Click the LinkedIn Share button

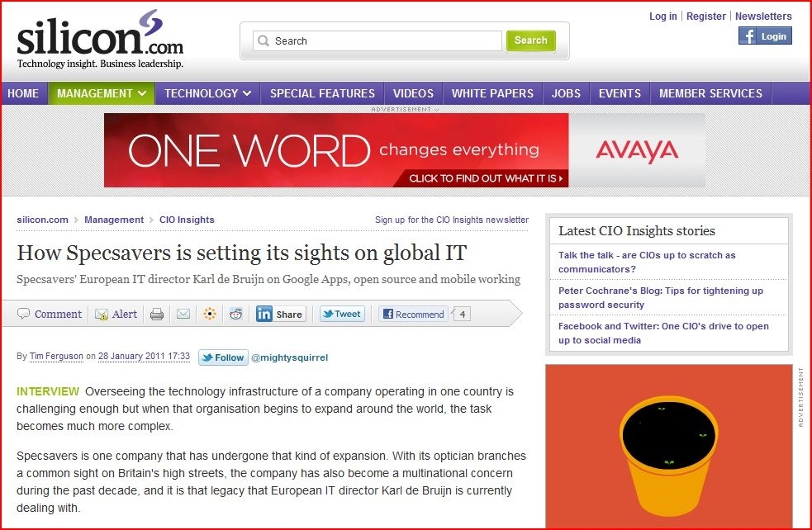(280, 314)
